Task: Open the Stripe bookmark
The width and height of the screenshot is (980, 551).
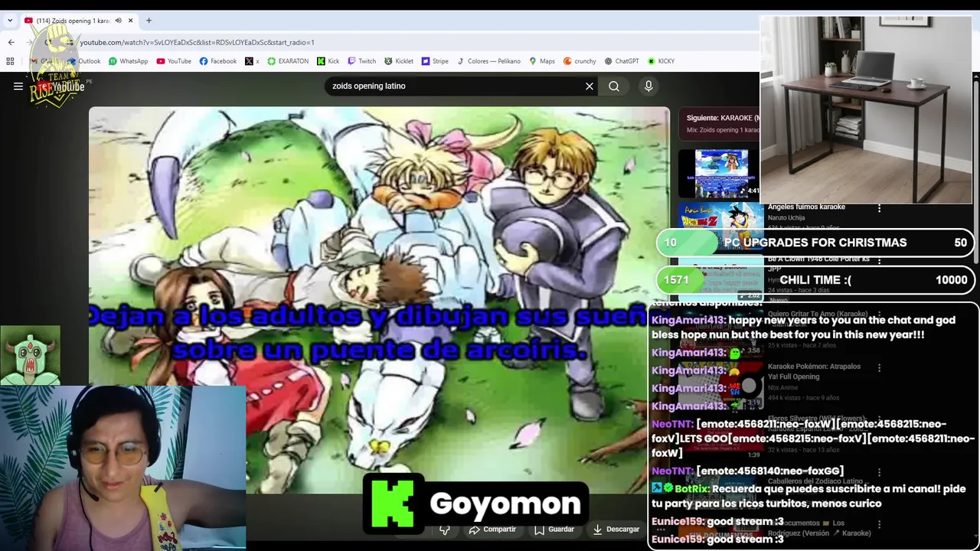Action: [435, 61]
